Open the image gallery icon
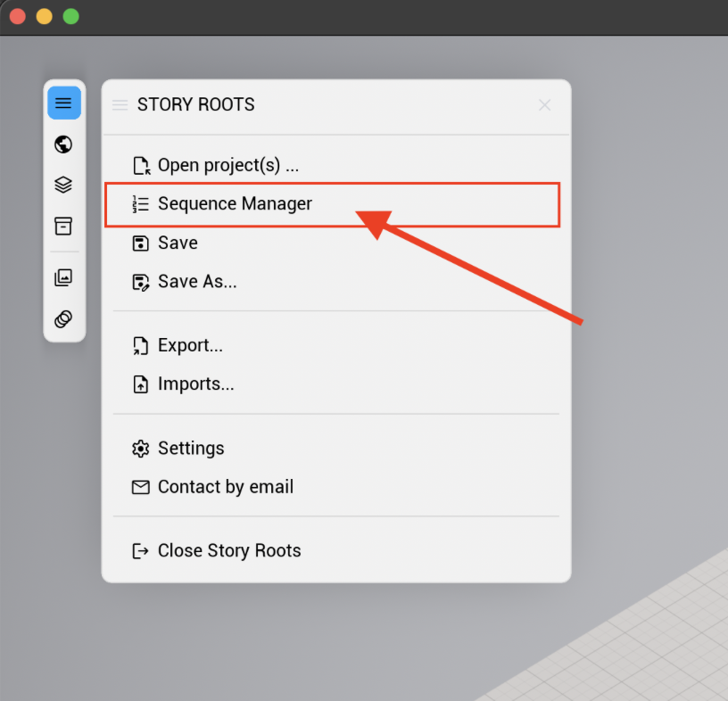Screen dimensions: 728x701 (x=63, y=277)
